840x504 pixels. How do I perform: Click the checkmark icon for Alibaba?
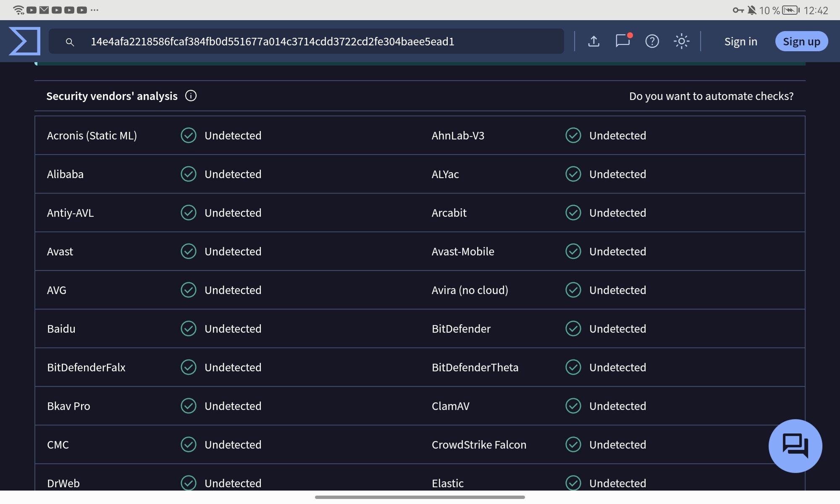[x=189, y=174]
